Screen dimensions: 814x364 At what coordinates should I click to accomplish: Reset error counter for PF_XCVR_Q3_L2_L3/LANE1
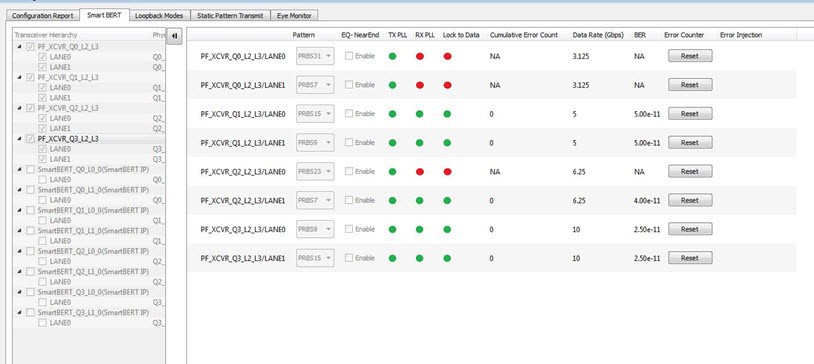tap(690, 258)
